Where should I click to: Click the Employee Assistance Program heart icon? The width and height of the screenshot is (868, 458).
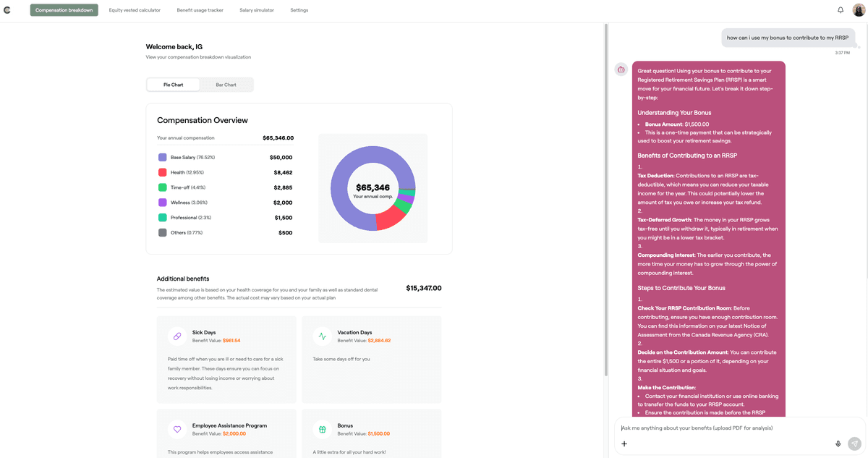click(x=176, y=429)
